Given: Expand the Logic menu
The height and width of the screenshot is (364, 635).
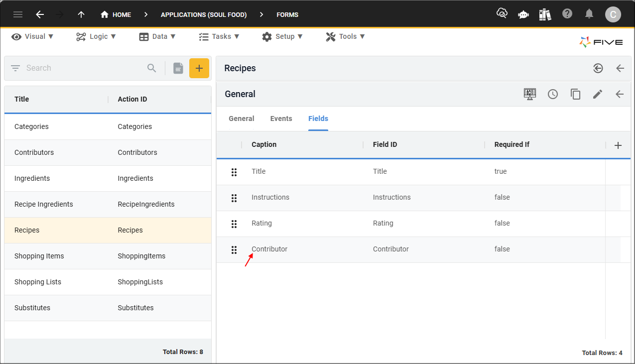Looking at the screenshot, I should coord(96,36).
